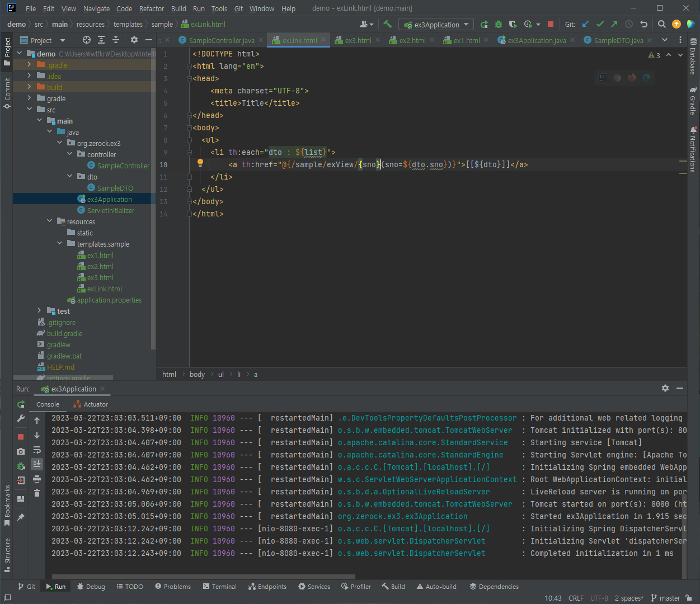The height and width of the screenshot is (604, 700).
Task: Expand the .gradle folder
Action: [30, 64]
